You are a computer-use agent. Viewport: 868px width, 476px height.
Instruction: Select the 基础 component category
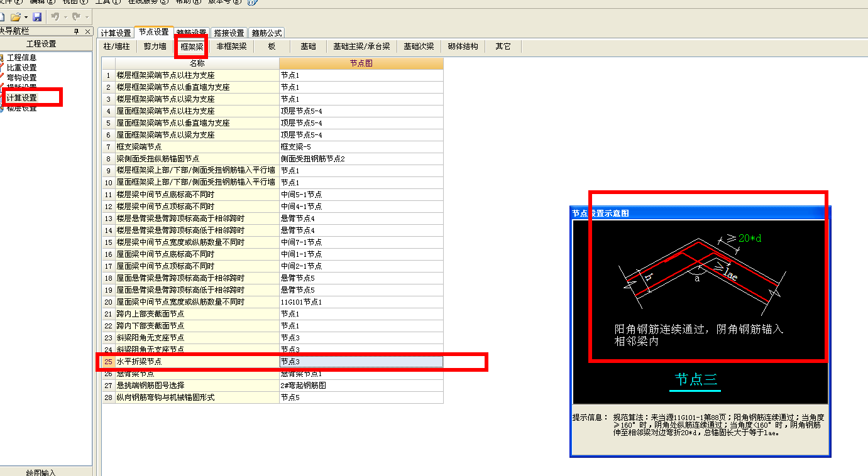pyautogui.click(x=308, y=46)
